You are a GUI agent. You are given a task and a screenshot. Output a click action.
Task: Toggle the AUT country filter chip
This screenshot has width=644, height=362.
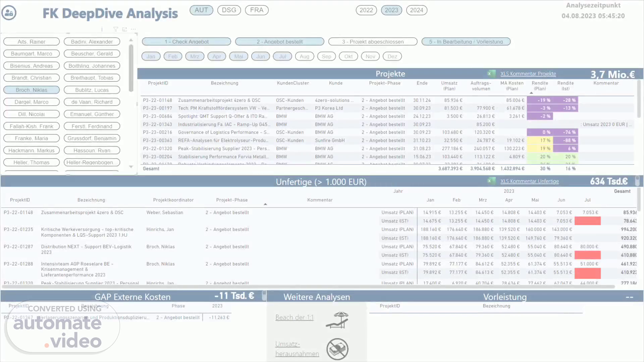tap(201, 10)
